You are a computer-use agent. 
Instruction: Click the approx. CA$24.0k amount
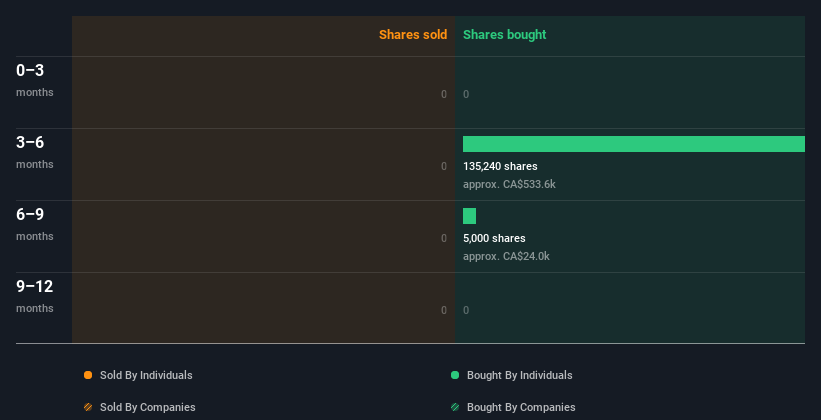coord(506,256)
